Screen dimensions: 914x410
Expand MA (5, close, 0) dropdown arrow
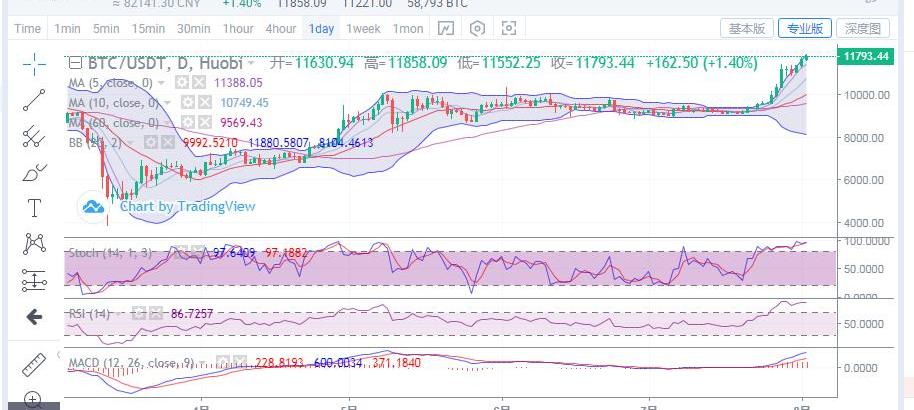(x=161, y=83)
